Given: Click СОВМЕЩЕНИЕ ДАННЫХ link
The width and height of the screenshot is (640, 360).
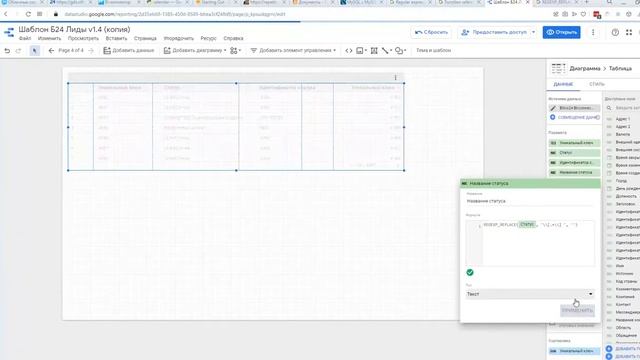Looking at the screenshot, I should coord(578,117).
